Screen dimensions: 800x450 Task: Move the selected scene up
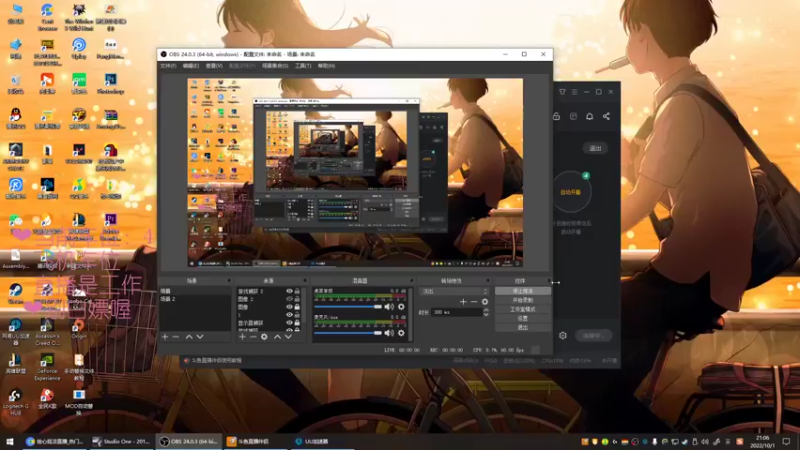tap(189, 337)
